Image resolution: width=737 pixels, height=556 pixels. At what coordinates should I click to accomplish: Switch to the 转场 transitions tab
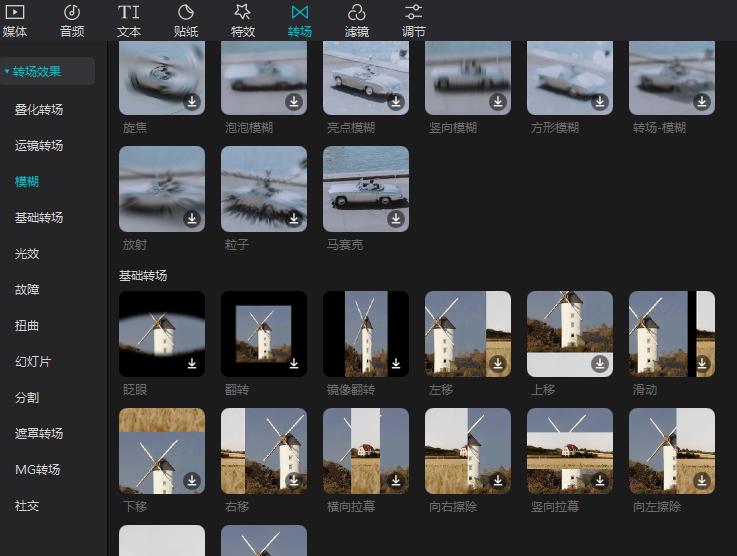(x=300, y=20)
